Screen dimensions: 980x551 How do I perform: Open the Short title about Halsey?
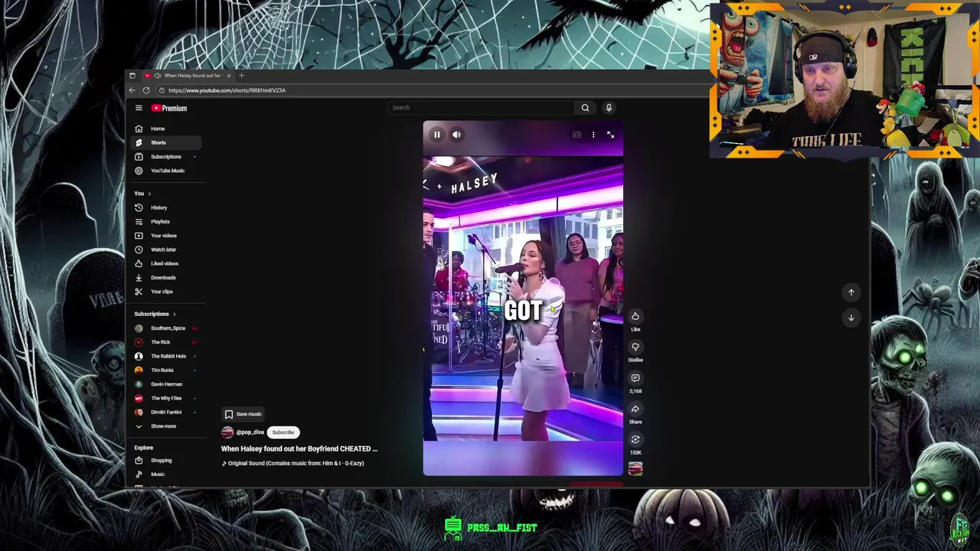click(299, 449)
